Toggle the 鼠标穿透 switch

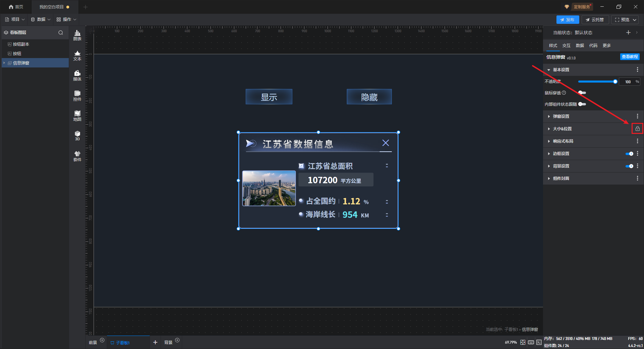coord(582,93)
